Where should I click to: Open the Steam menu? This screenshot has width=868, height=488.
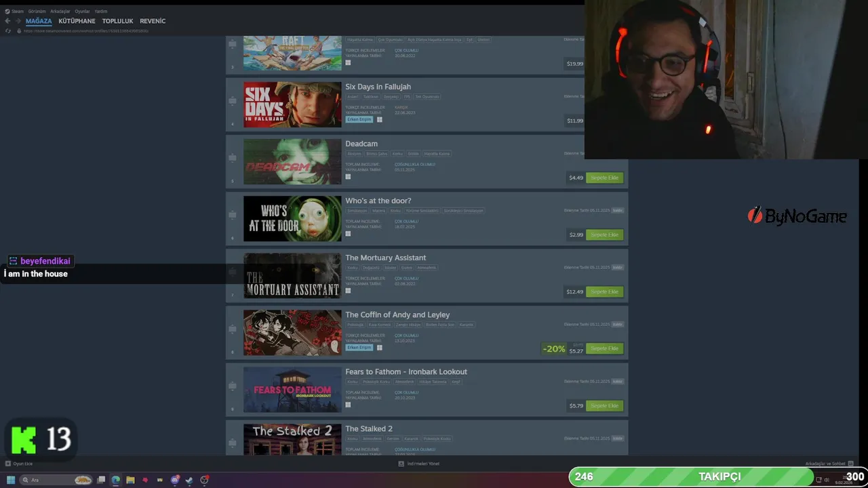coord(18,11)
